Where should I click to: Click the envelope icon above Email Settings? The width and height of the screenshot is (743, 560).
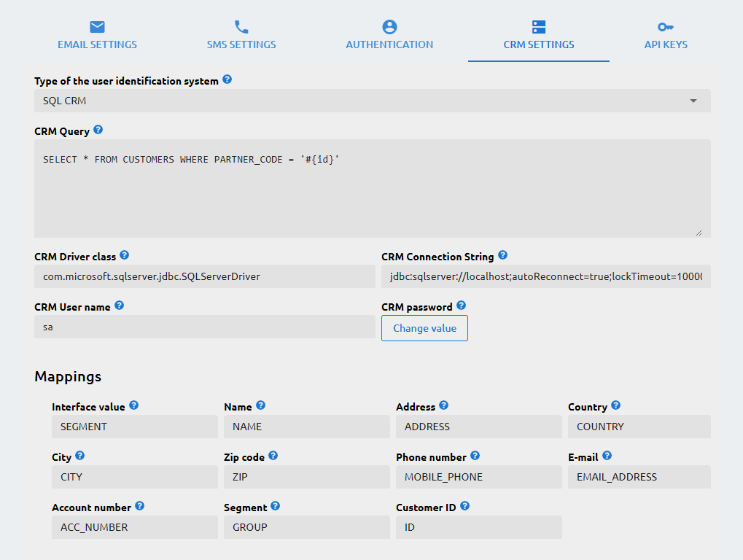[97, 26]
